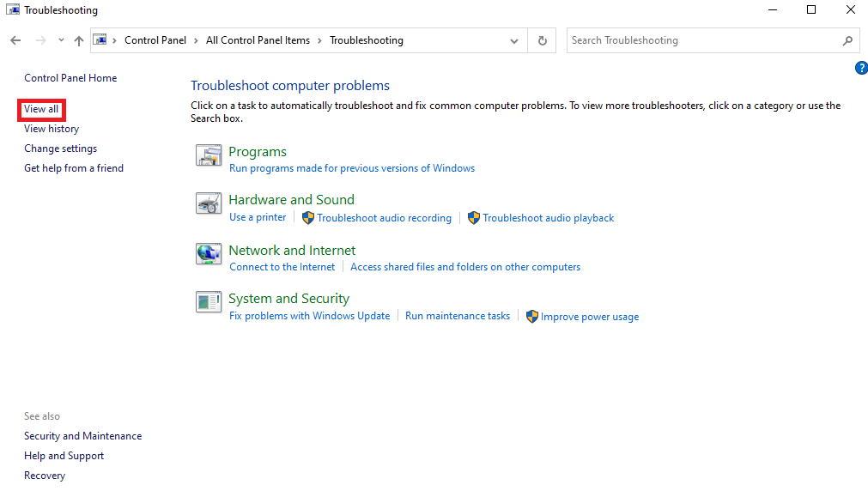This screenshot has width=868, height=497.
Task: Refresh the Troubleshooting page
Action: pos(542,40)
